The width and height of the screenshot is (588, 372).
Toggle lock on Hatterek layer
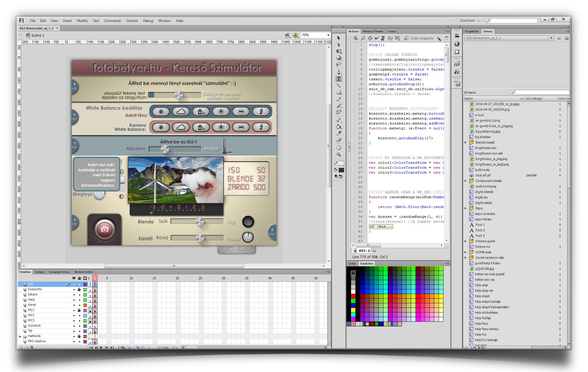tap(79, 336)
